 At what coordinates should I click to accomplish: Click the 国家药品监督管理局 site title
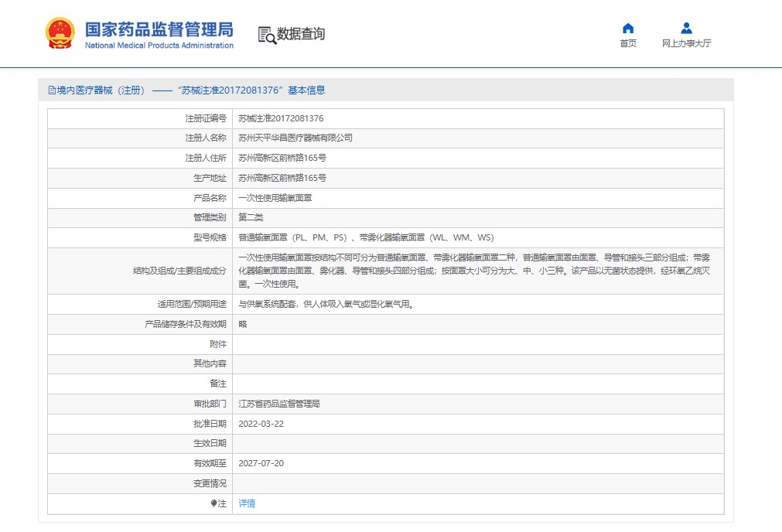point(159,29)
